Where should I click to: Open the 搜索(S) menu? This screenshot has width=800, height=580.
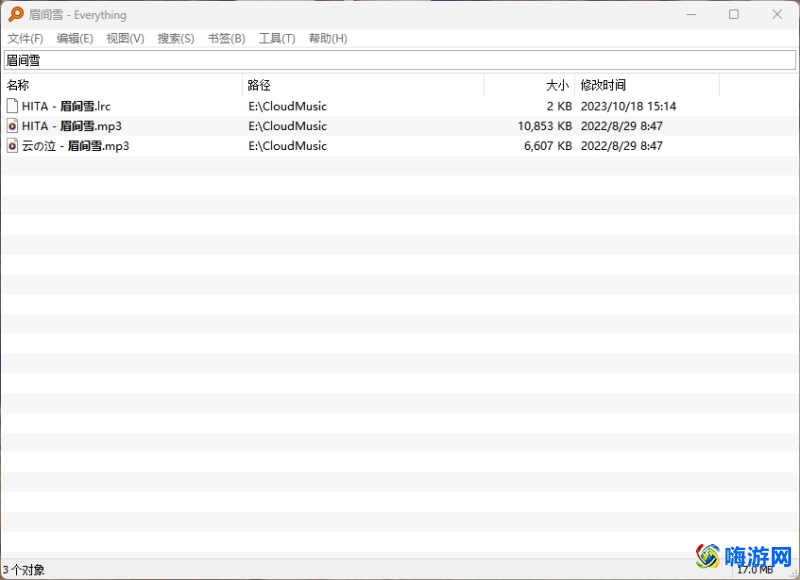(176, 38)
